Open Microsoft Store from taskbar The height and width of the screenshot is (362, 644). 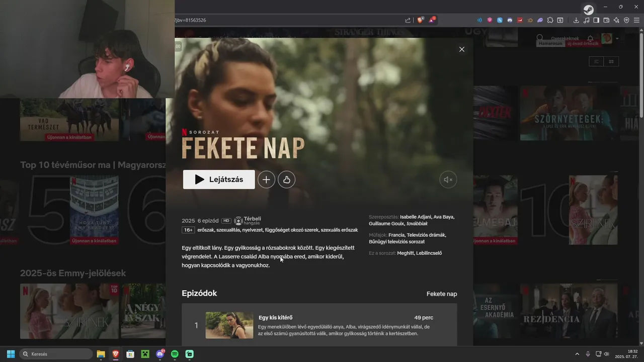(x=130, y=354)
